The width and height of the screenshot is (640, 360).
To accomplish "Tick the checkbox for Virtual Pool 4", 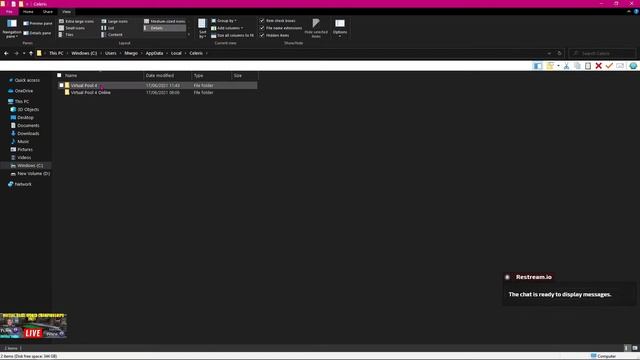I will pos(61,85).
